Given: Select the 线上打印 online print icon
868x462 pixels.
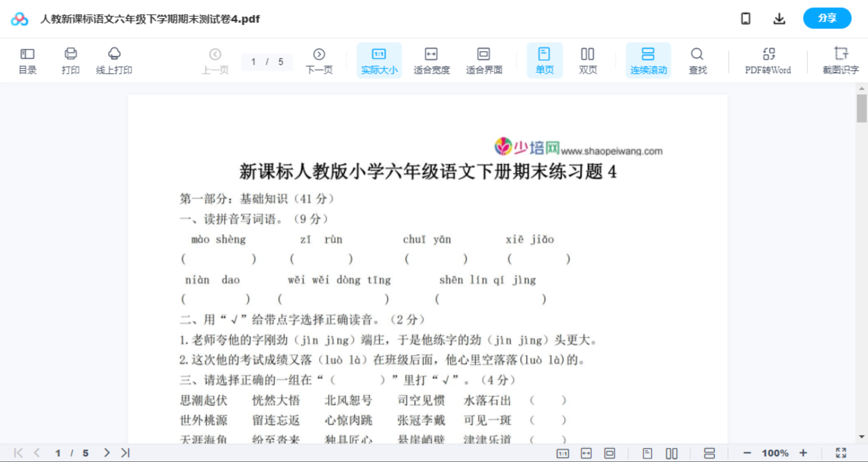Looking at the screenshot, I should tap(114, 60).
